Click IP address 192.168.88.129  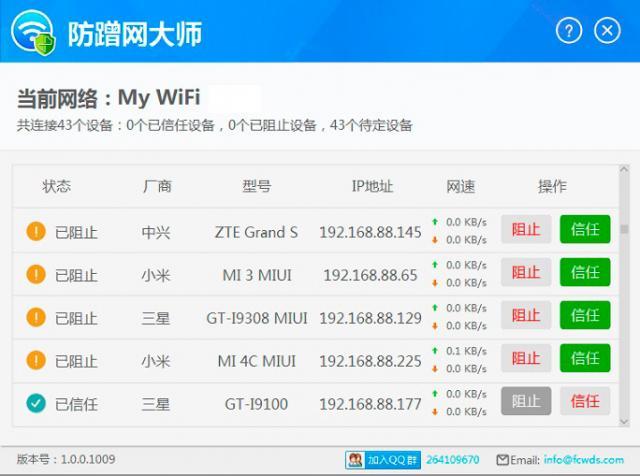point(370,318)
